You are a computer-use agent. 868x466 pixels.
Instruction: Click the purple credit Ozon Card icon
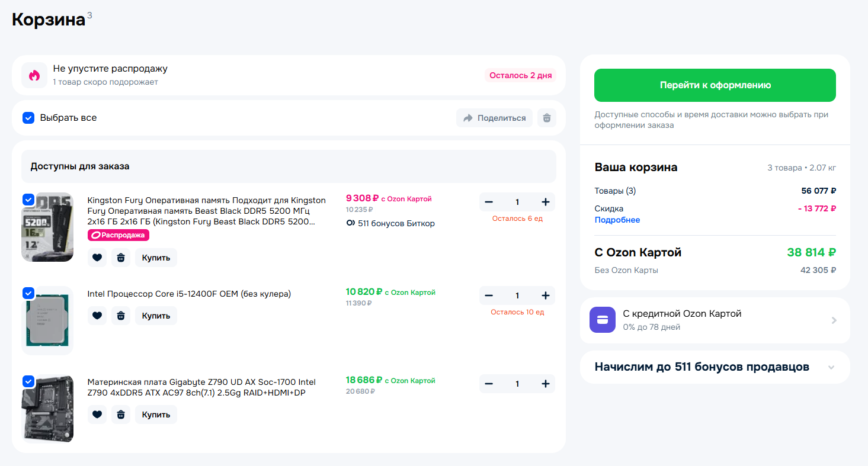pos(603,320)
